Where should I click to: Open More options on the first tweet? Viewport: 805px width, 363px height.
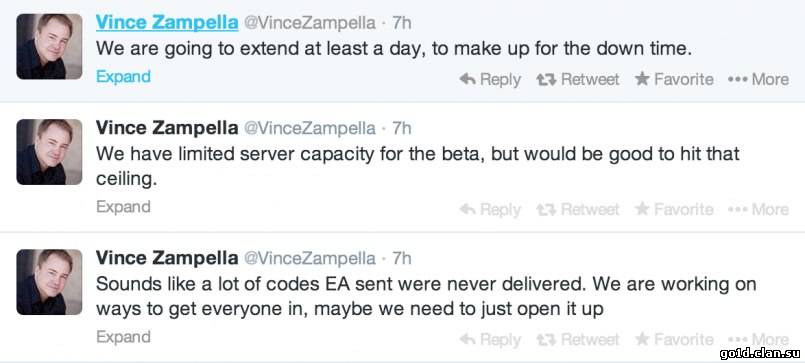tap(758, 79)
